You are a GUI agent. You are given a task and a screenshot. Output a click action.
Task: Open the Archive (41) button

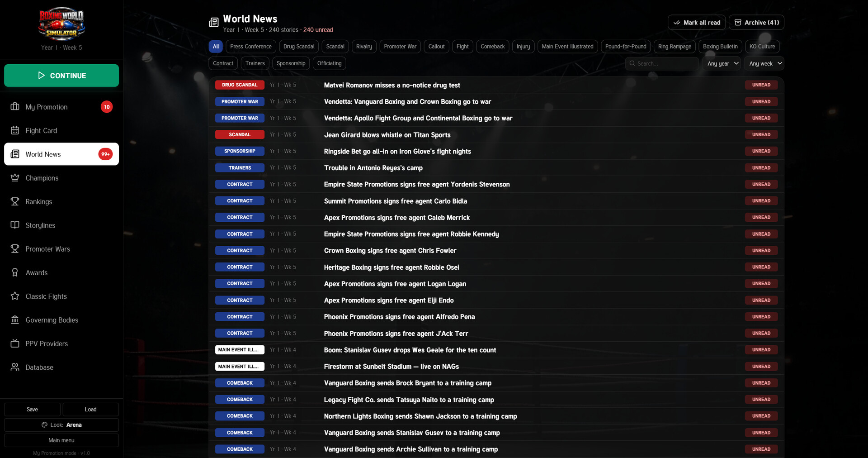point(756,23)
